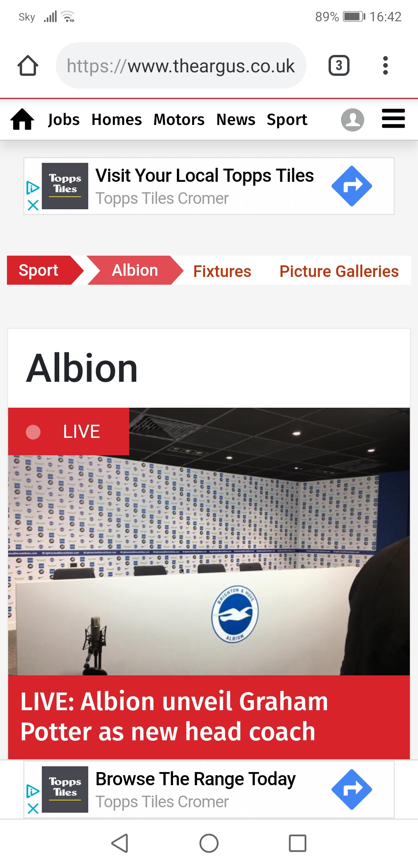The image size is (418, 868).
Task: Open AdChoices info on top ad
Action: point(33,188)
